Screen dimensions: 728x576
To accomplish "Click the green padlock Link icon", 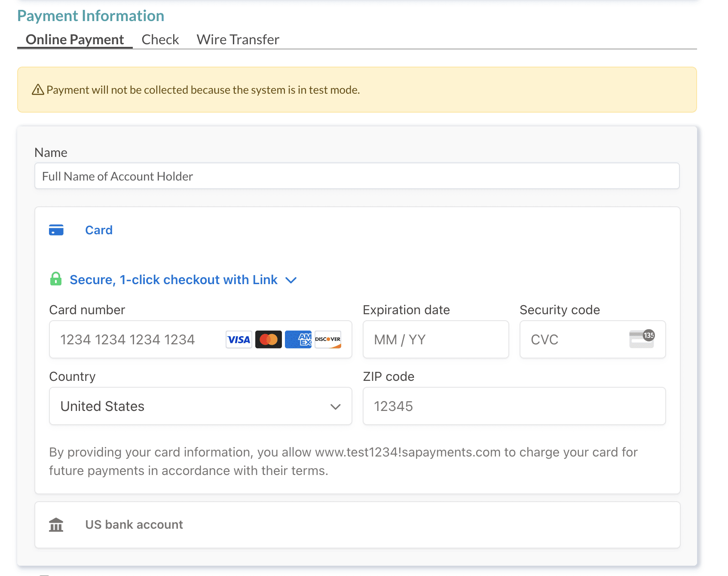I will pyautogui.click(x=56, y=279).
